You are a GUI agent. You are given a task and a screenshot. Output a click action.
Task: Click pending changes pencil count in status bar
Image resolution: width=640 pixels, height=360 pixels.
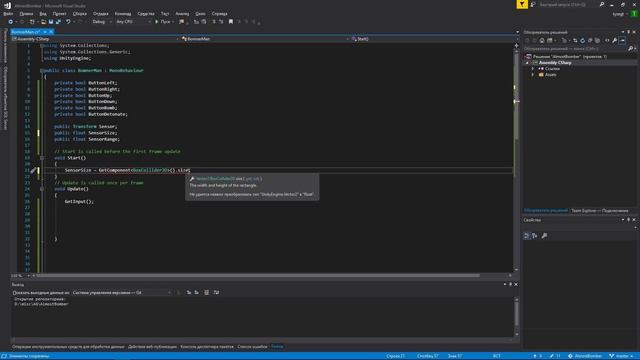point(555,356)
